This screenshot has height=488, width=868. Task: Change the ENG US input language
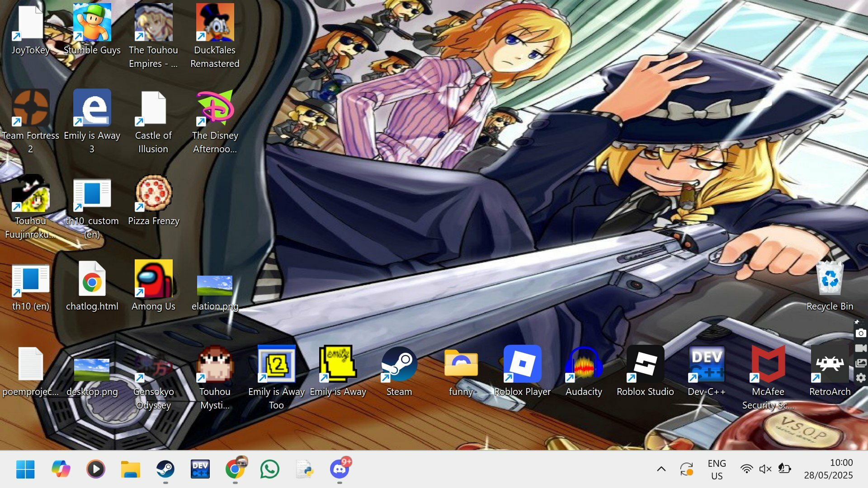[717, 469]
